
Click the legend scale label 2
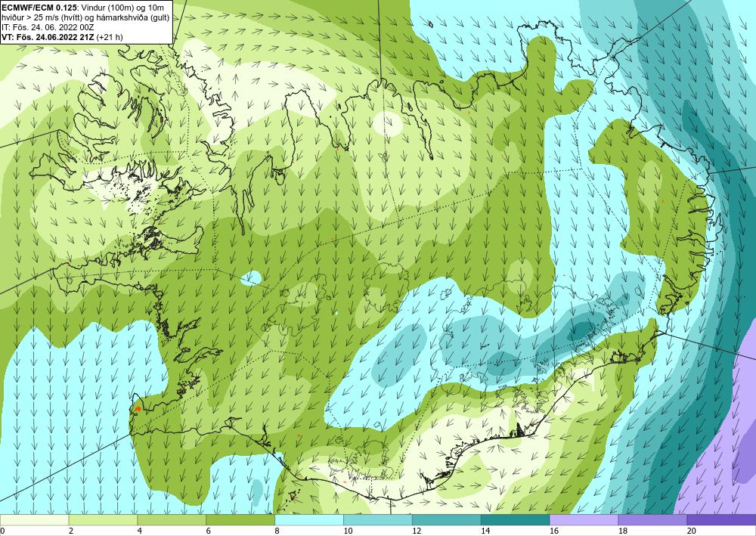tap(71, 531)
